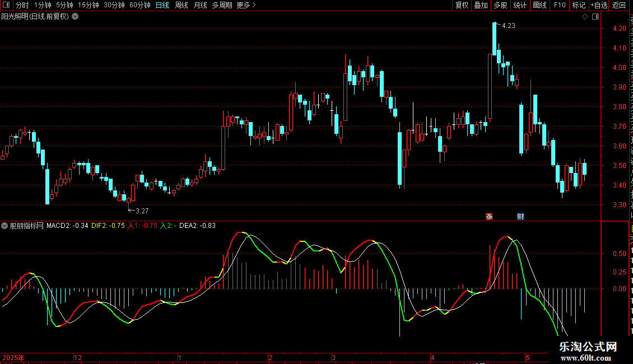Click the green 入2: - value

pyautogui.click(x=168, y=226)
